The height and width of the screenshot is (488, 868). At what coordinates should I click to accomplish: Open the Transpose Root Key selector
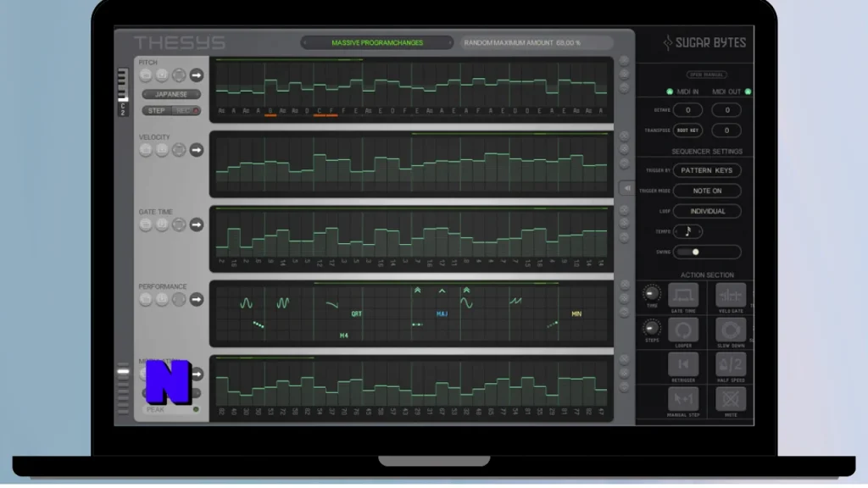[687, 130]
